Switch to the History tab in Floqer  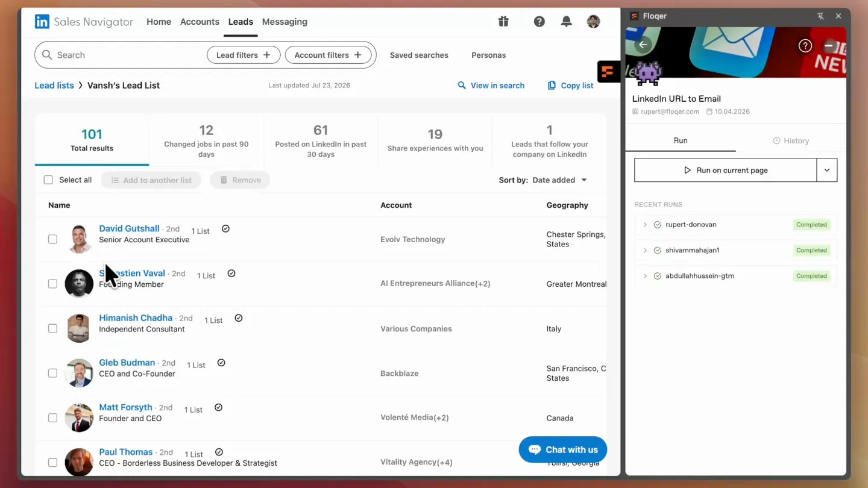click(x=791, y=140)
